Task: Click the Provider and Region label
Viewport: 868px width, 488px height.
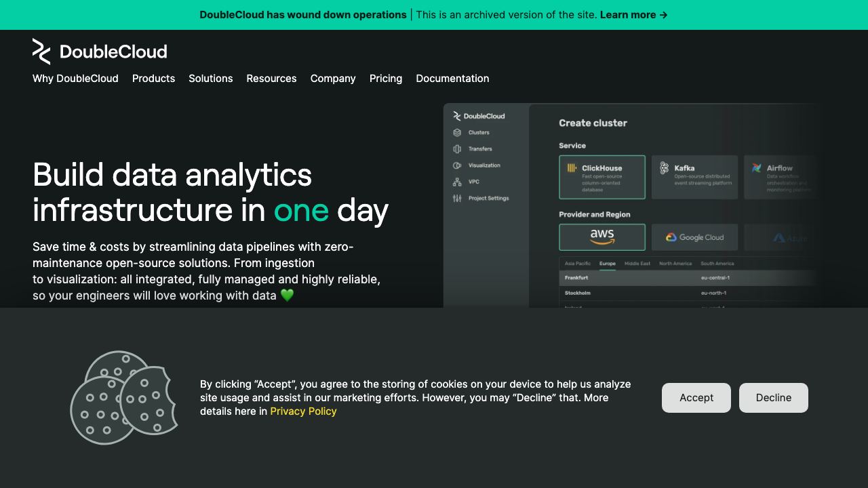Action: tap(595, 215)
